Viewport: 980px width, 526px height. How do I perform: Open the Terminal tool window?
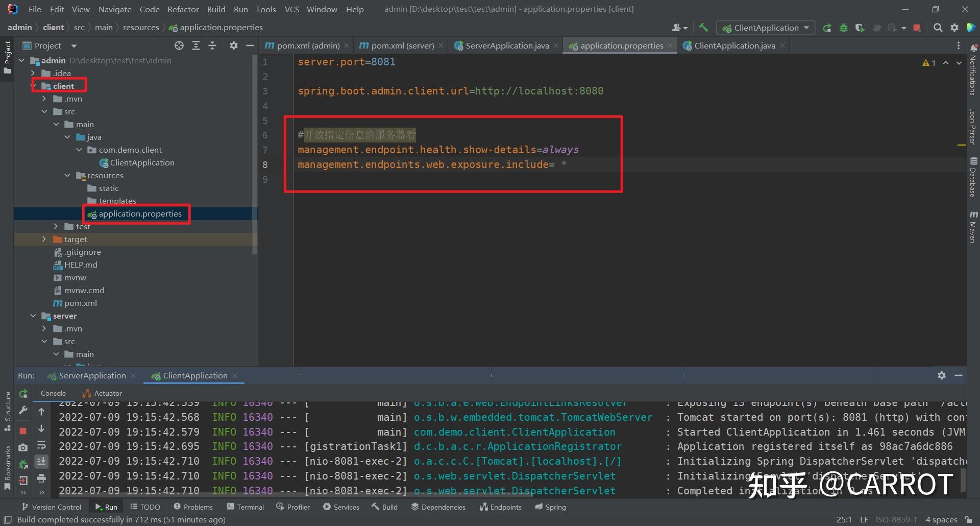pyautogui.click(x=246, y=507)
